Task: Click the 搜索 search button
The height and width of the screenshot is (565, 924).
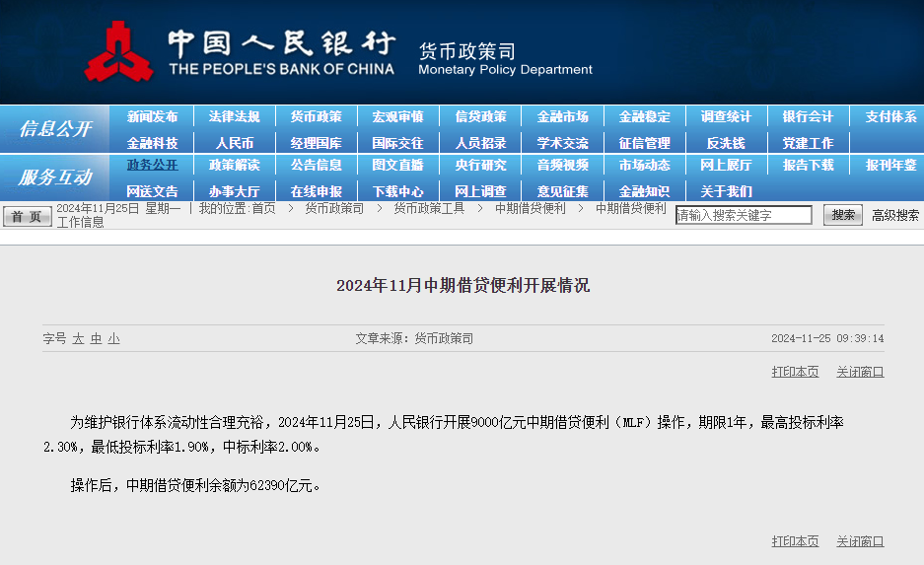Action: point(843,215)
